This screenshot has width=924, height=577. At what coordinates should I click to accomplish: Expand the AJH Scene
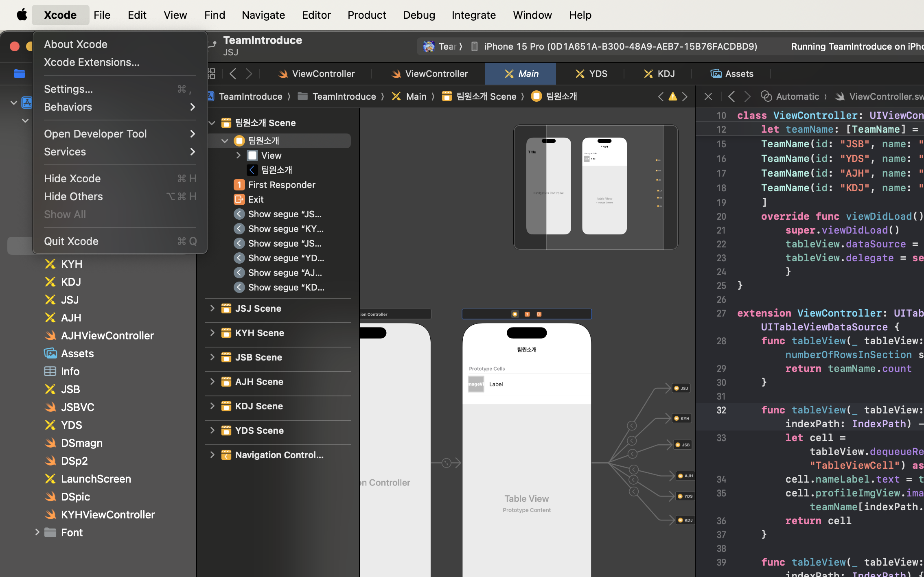[212, 381]
